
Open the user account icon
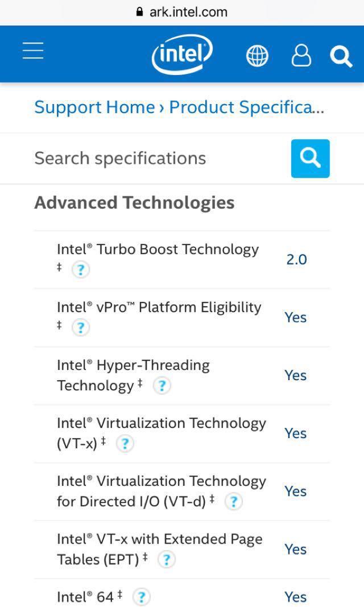coord(301,55)
